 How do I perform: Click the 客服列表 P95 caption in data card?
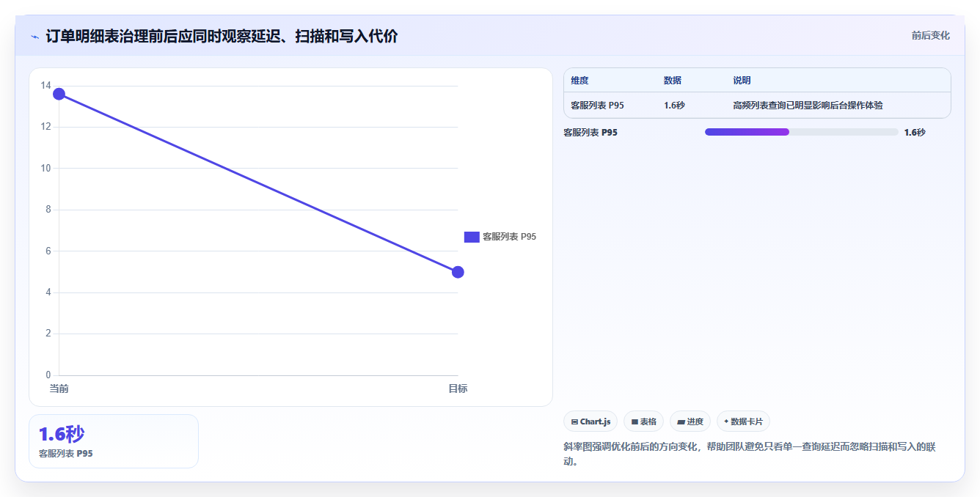click(66, 454)
